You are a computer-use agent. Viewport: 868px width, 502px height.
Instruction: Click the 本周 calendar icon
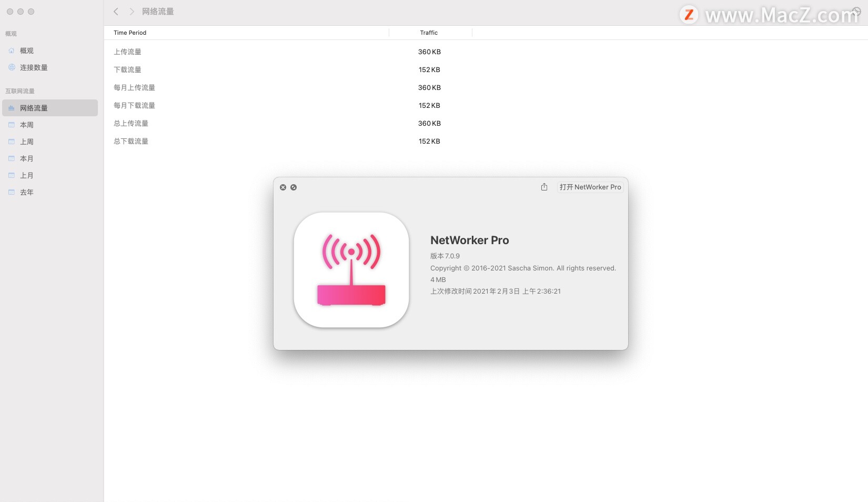12,125
